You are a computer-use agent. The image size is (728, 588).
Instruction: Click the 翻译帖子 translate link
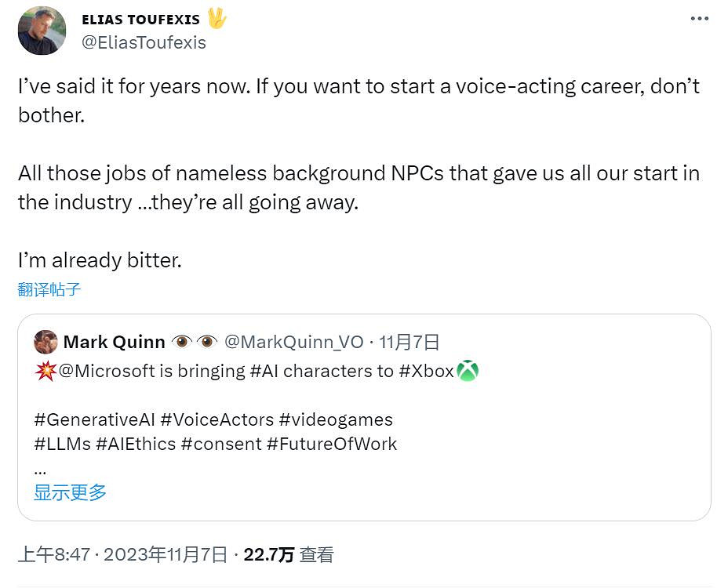49,289
